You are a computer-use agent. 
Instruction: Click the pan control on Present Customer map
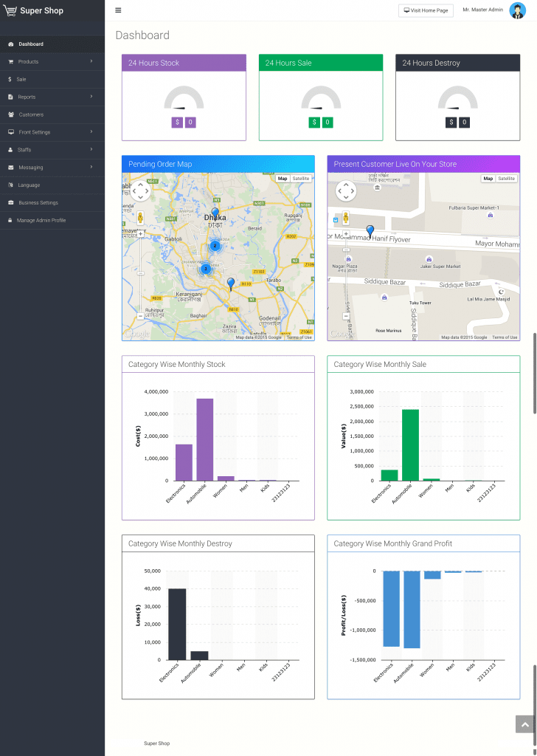pyautogui.click(x=346, y=191)
